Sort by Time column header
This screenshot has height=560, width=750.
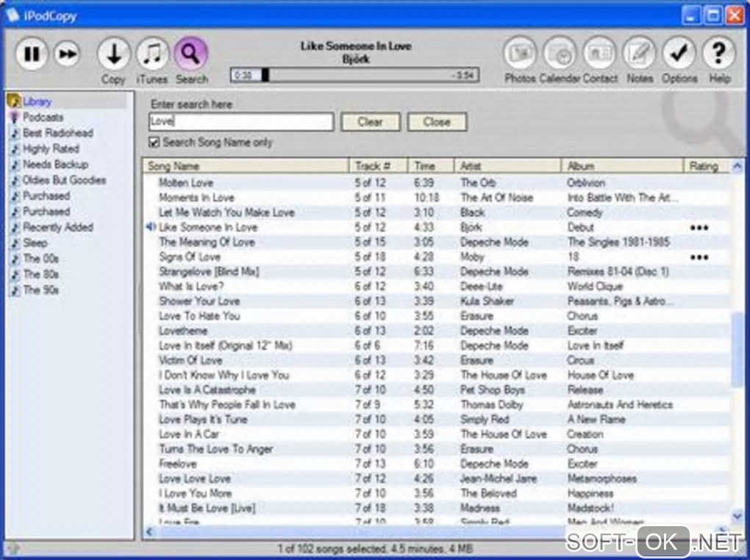pos(430,166)
